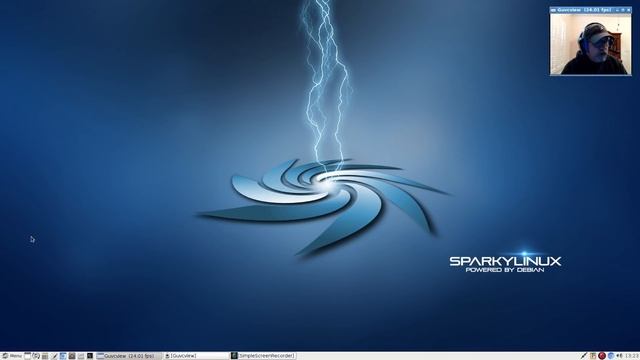The height and width of the screenshot is (360, 640).
Task: Open the blue network tray icon
Action: pos(611,356)
